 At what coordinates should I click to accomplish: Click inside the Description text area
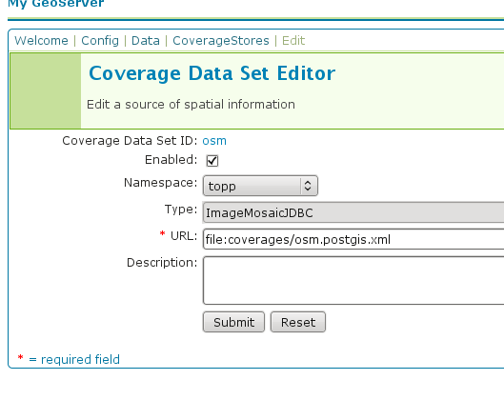point(353,280)
